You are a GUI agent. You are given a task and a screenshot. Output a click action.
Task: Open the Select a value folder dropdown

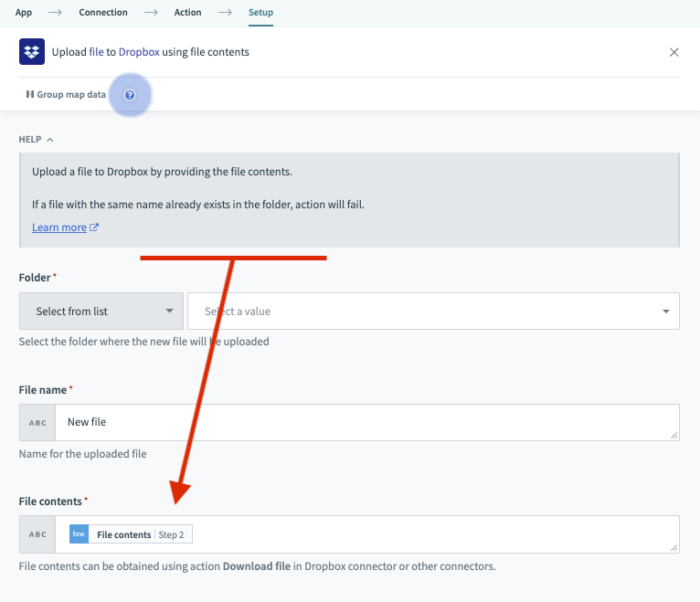pos(433,311)
